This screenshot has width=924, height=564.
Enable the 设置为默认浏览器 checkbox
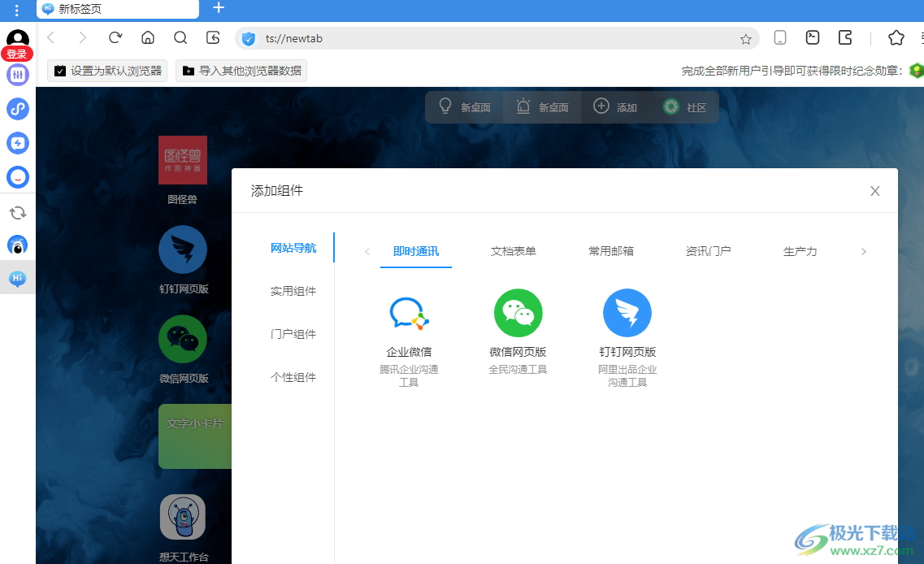(x=59, y=71)
